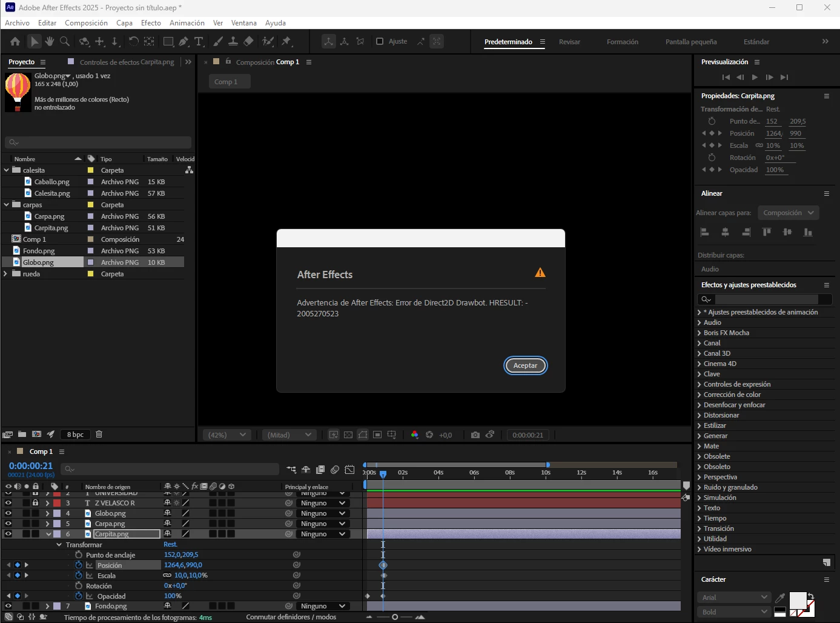Click the fill color swatch in Character
The height and width of the screenshot is (623, 840).
(797, 600)
